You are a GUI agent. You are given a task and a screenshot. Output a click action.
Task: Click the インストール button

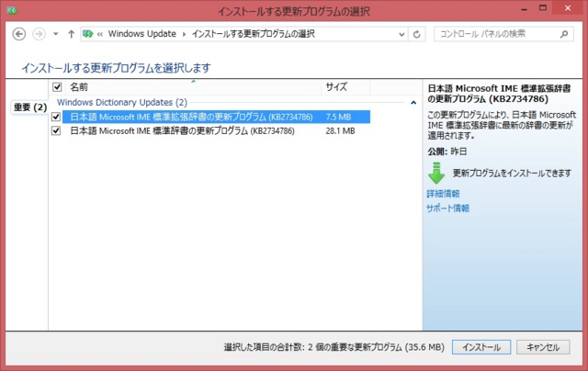click(481, 347)
